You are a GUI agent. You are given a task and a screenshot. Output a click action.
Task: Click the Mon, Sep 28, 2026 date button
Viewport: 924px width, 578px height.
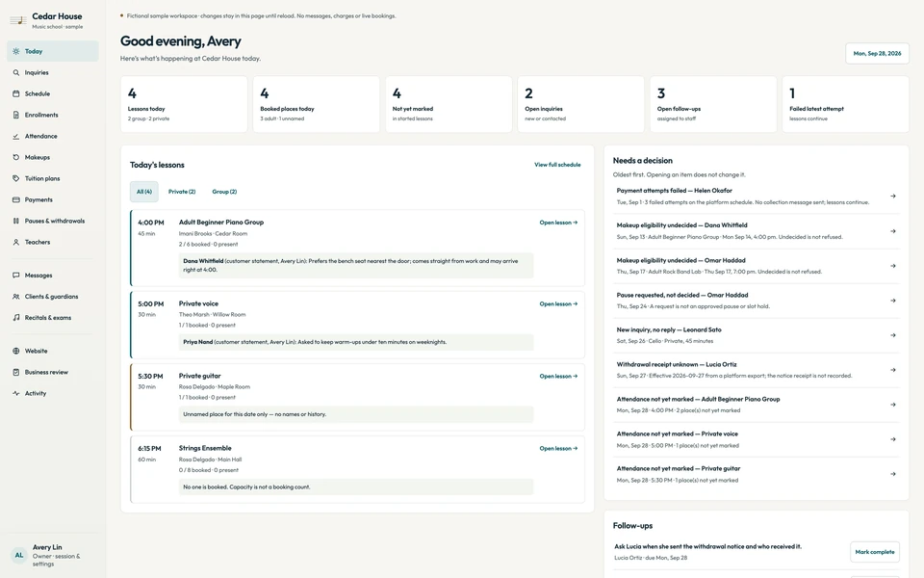tap(877, 53)
